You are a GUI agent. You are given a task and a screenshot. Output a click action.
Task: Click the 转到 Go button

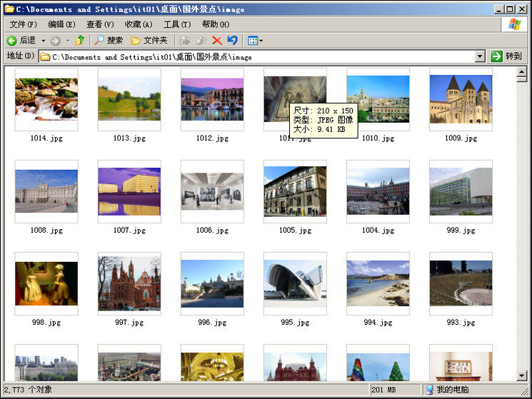[506, 56]
